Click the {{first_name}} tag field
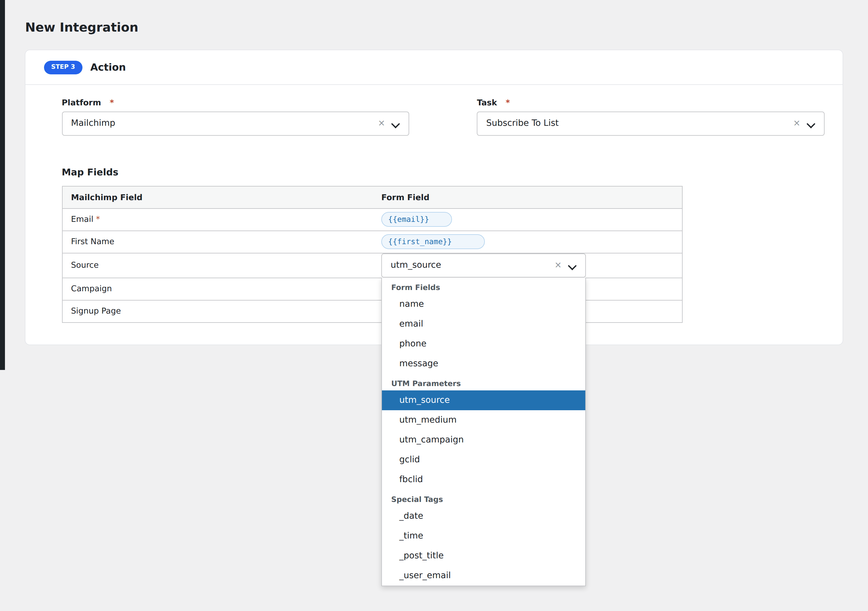This screenshot has width=868, height=611. tap(432, 242)
